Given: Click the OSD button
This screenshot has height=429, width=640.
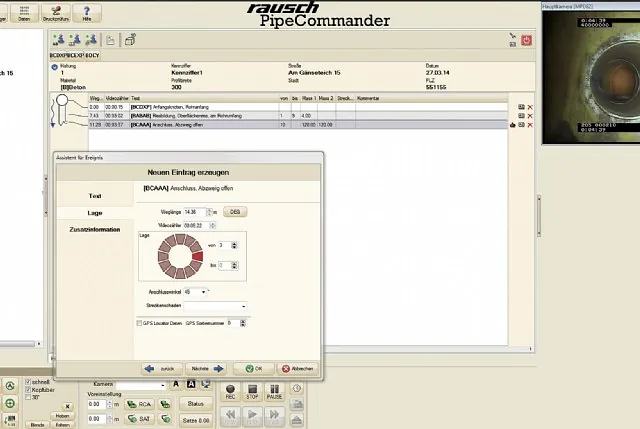Looking at the screenshot, I should pyautogui.click(x=235, y=212).
